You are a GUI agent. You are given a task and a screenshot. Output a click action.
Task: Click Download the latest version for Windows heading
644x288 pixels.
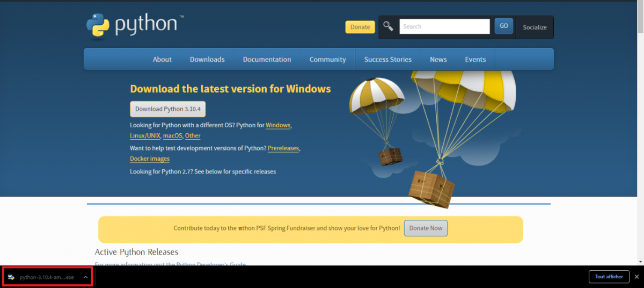[230, 89]
